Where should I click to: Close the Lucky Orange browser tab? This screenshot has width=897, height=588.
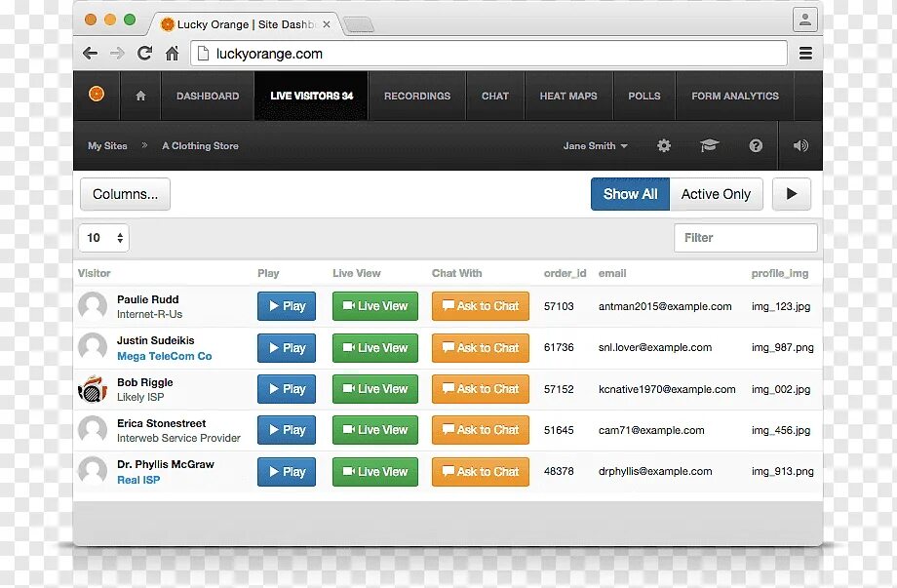click(x=326, y=24)
